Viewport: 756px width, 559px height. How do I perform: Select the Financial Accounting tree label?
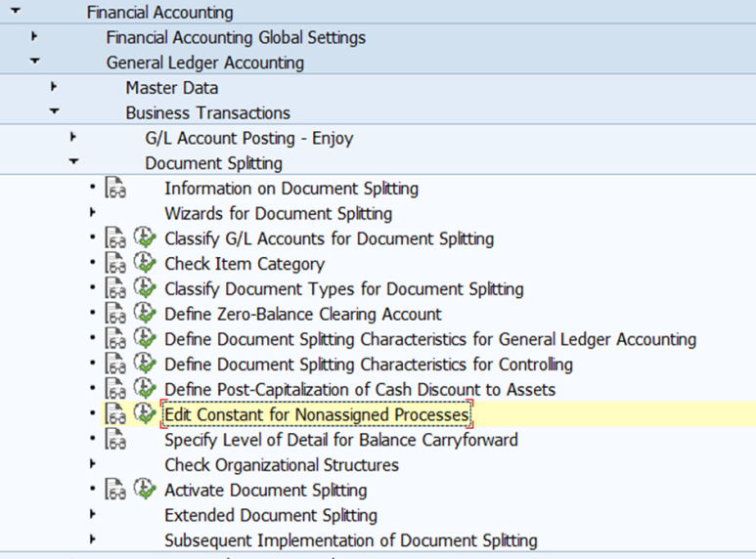(x=159, y=12)
